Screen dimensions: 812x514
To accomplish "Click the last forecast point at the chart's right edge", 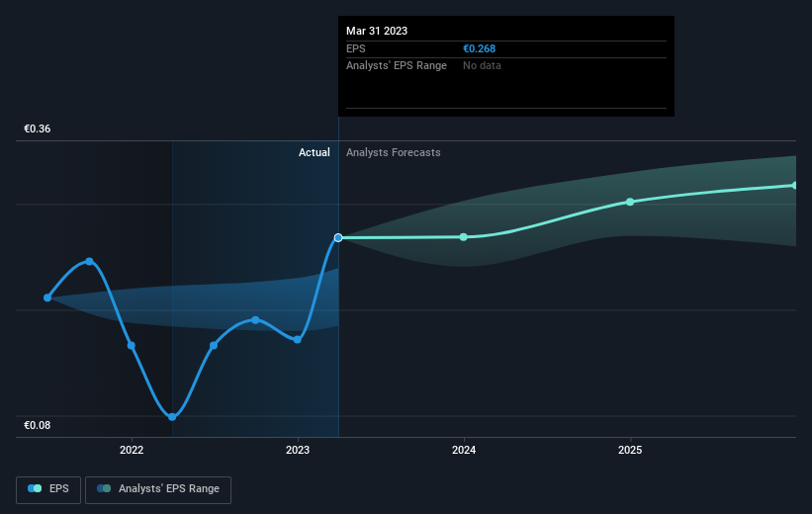I will click(x=794, y=185).
